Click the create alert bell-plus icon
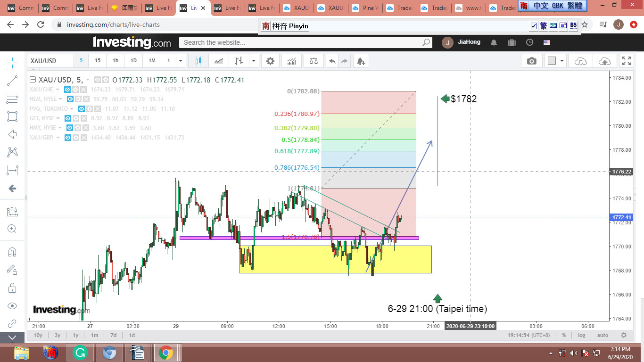 (x=361, y=61)
